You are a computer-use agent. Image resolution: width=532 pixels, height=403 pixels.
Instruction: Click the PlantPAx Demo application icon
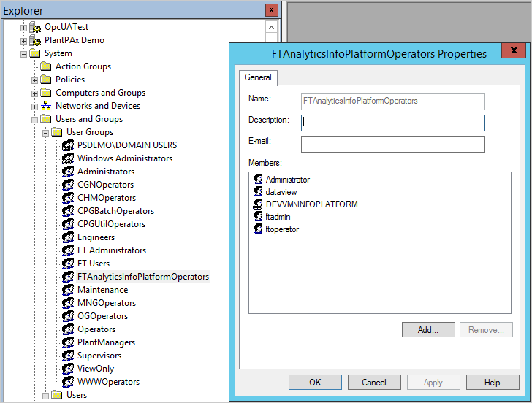[35, 40]
